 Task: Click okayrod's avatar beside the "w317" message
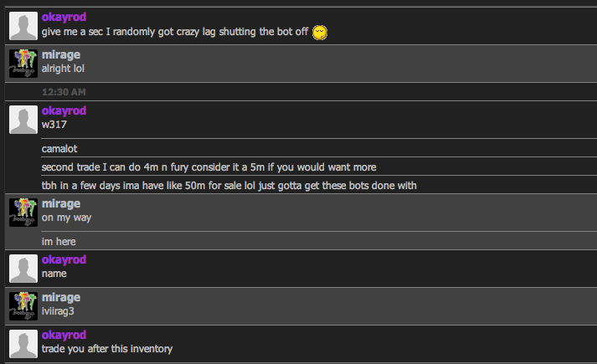tap(23, 119)
